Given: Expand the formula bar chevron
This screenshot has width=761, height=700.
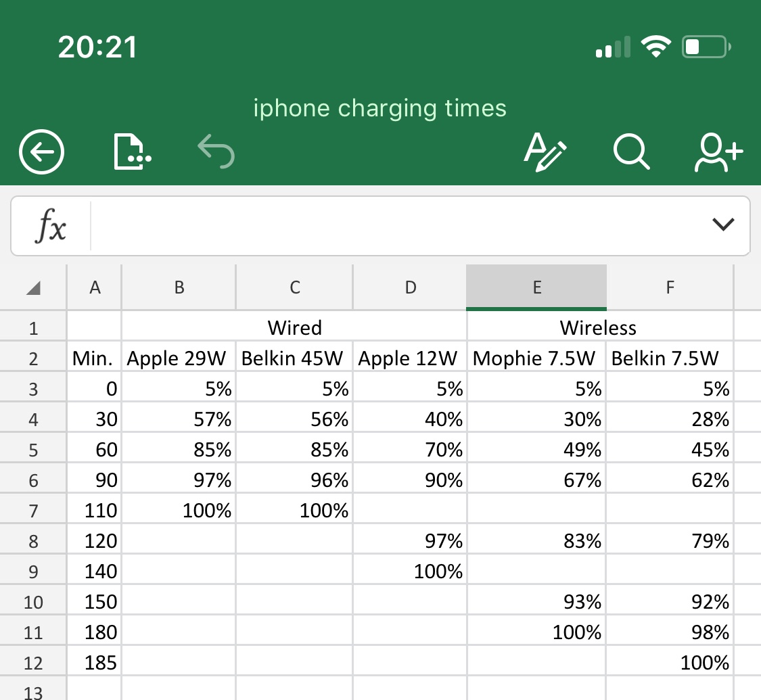Looking at the screenshot, I should coord(722,224).
